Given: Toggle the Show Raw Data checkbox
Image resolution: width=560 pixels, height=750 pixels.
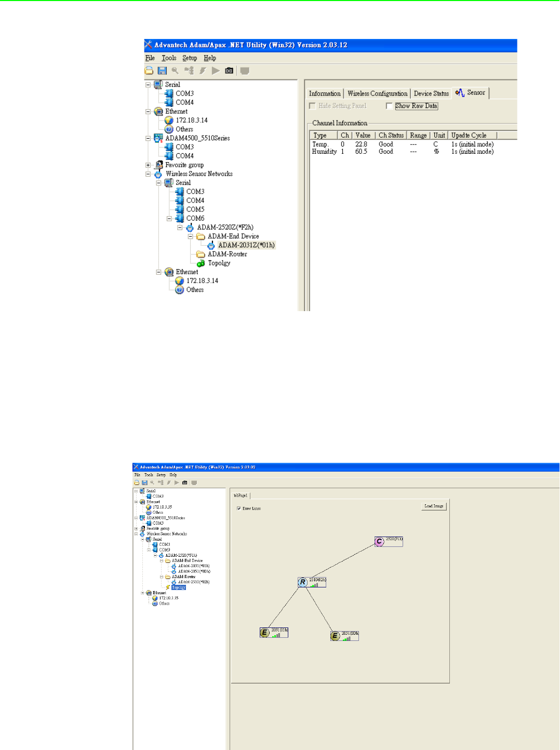Looking at the screenshot, I should pos(389,106).
